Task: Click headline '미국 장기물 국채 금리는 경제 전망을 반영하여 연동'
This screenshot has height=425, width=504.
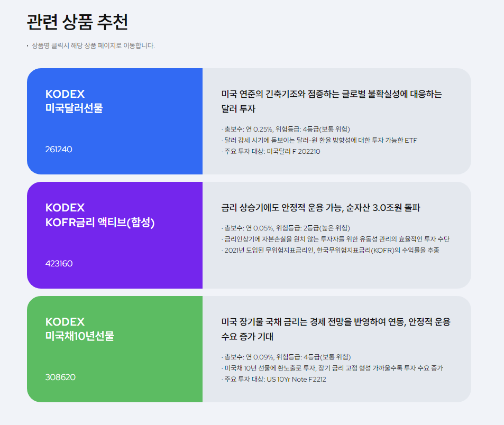Action: pos(313,321)
